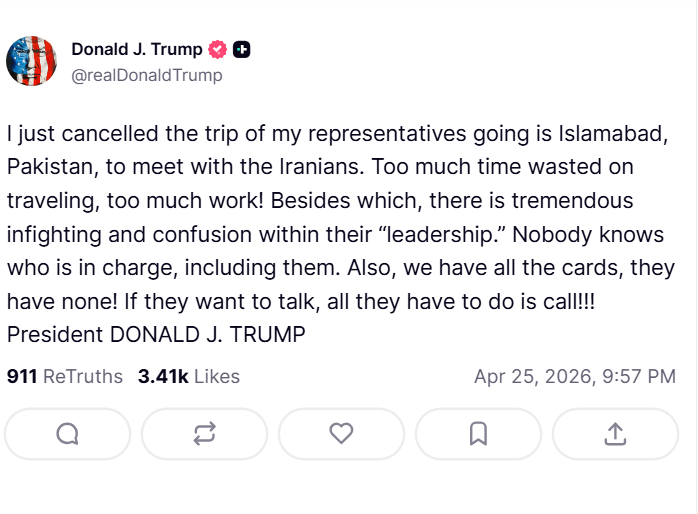The image size is (698, 514).
Task: Bookmark this post
Action: pyautogui.click(x=478, y=433)
